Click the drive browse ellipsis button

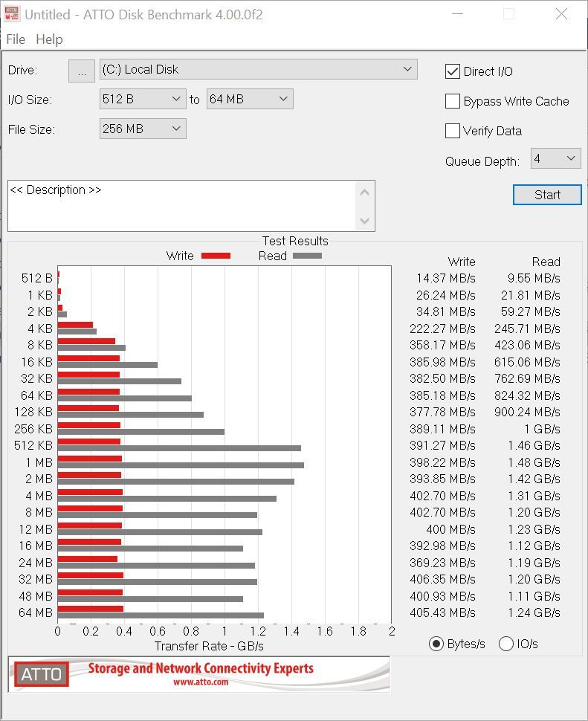point(81,70)
